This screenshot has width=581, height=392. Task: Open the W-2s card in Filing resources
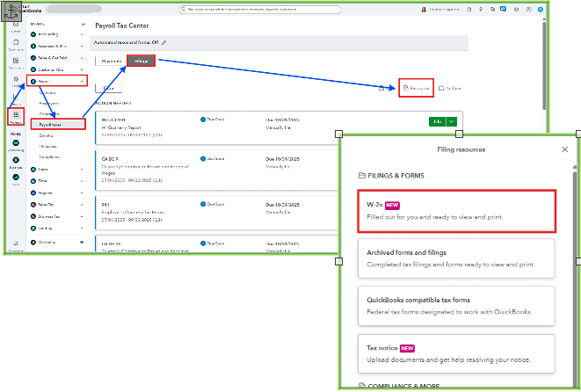coord(456,211)
